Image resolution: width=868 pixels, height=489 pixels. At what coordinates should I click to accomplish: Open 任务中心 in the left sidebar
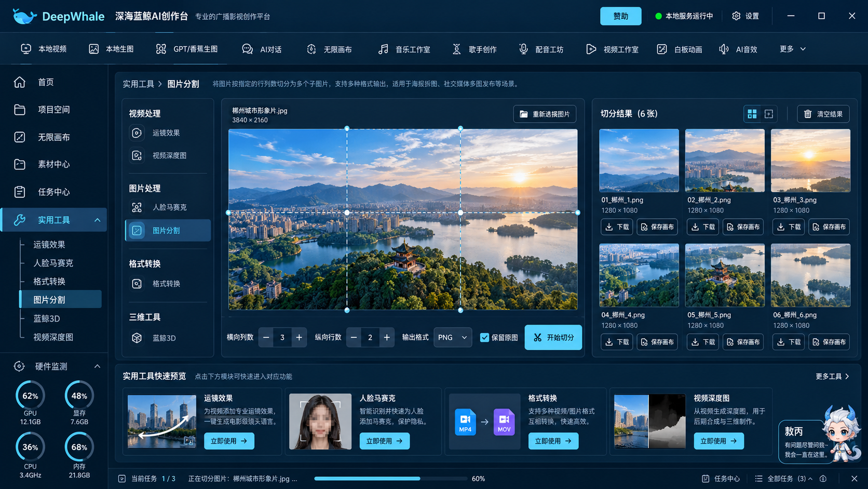(x=54, y=192)
